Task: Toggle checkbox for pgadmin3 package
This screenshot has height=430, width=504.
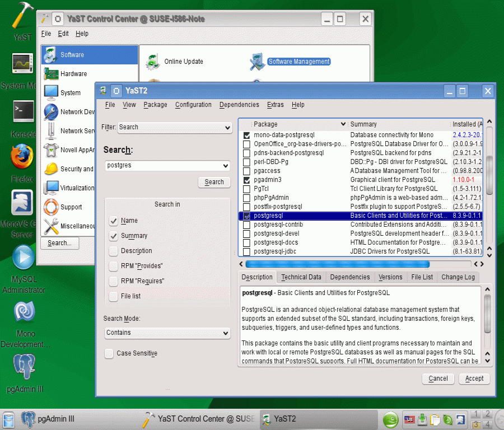Action: [246, 180]
